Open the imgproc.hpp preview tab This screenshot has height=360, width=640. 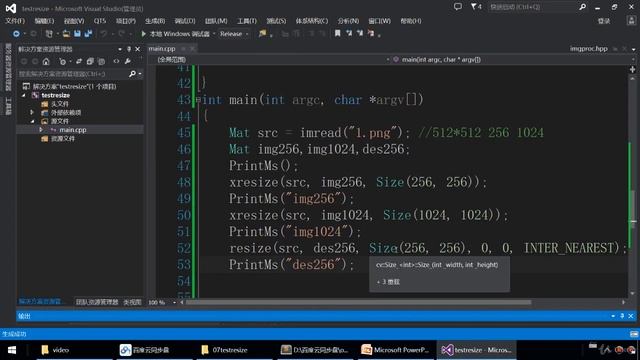pos(589,49)
